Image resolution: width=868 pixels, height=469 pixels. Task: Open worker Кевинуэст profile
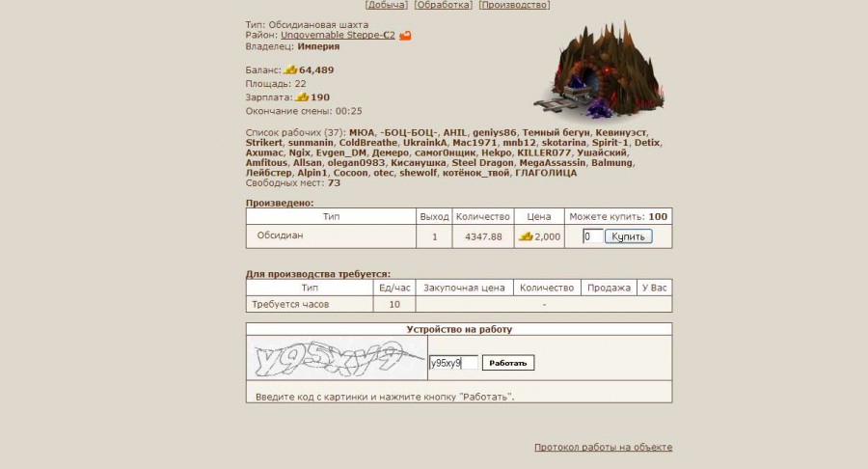620,133
